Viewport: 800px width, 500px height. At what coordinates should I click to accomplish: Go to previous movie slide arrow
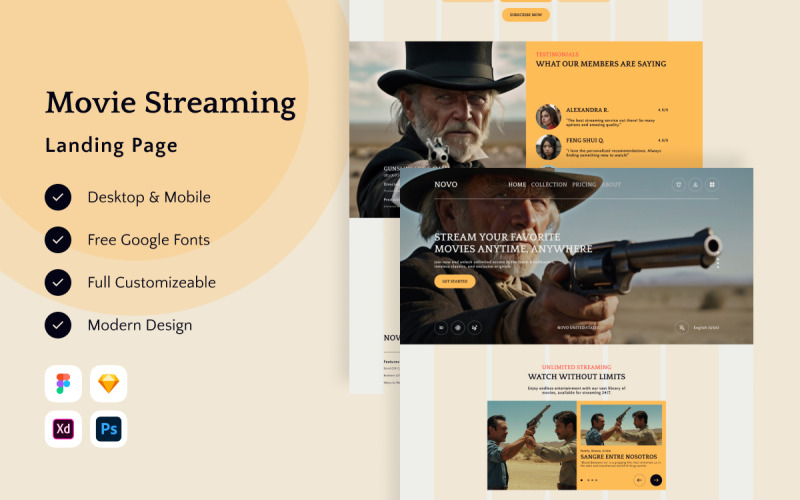click(x=640, y=480)
